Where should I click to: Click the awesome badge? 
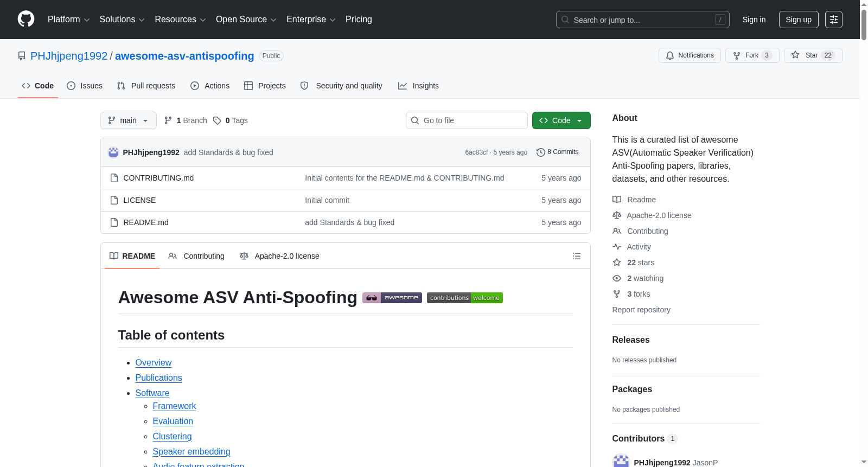(x=392, y=298)
